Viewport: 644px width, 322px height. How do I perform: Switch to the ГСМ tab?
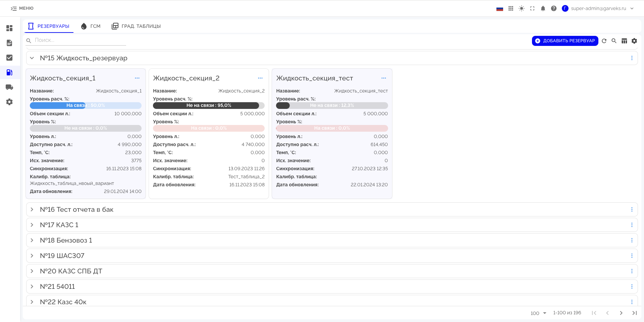tap(91, 26)
